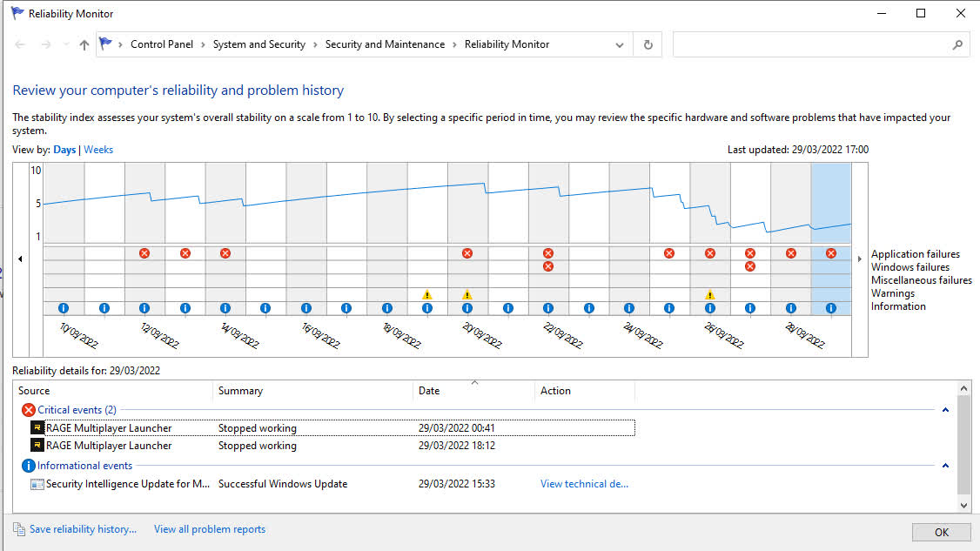Image resolution: width=980 pixels, height=551 pixels.
Task: Click the warning triangle for 19/03/2022
Action: 427,294
